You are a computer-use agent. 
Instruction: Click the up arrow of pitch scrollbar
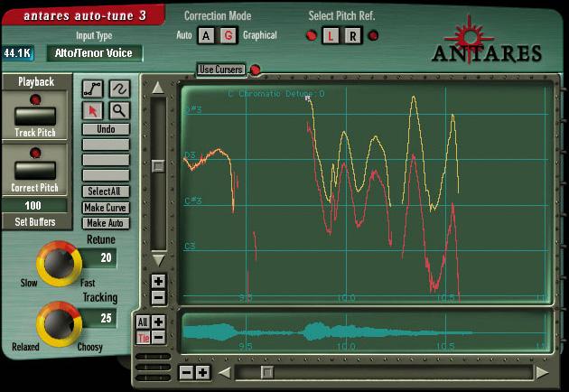point(158,88)
